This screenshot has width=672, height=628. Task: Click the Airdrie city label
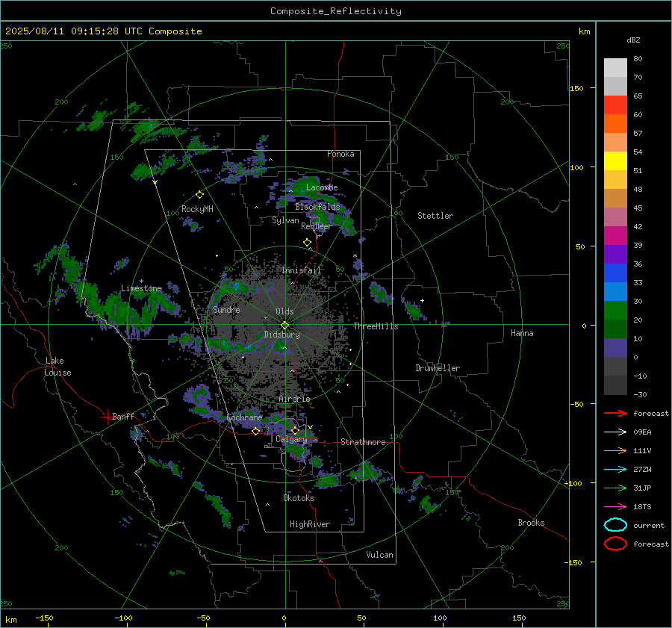click(294, 399)
